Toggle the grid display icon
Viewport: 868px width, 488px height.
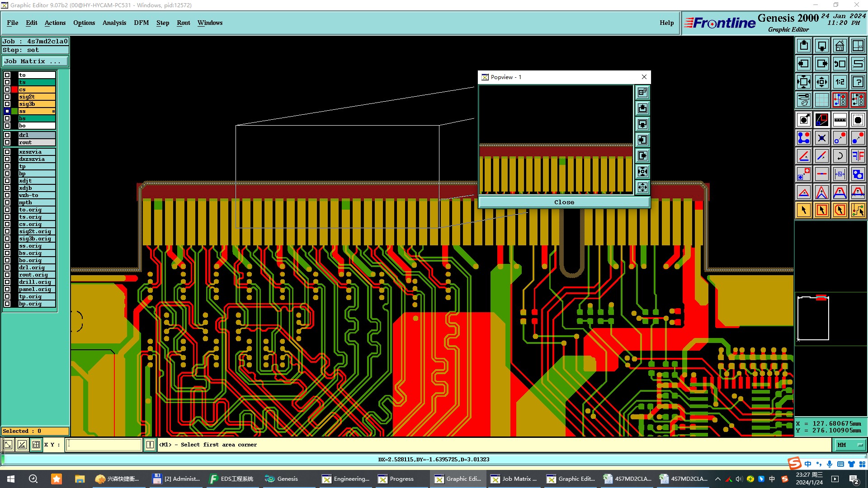(x=821, y=100)
